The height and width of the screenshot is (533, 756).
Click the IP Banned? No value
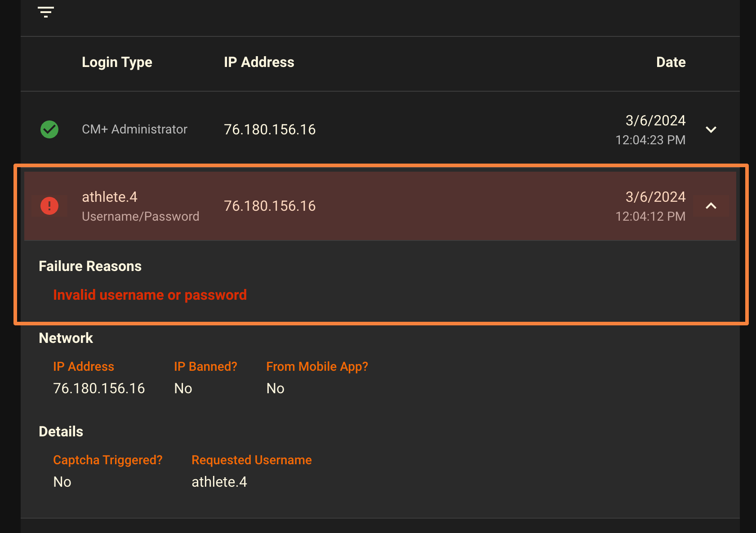(182, 388)
